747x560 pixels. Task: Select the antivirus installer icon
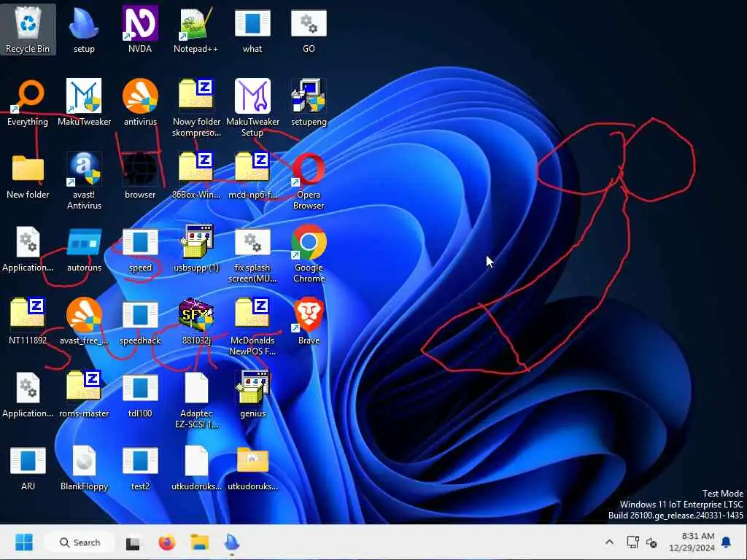(140, 102)
